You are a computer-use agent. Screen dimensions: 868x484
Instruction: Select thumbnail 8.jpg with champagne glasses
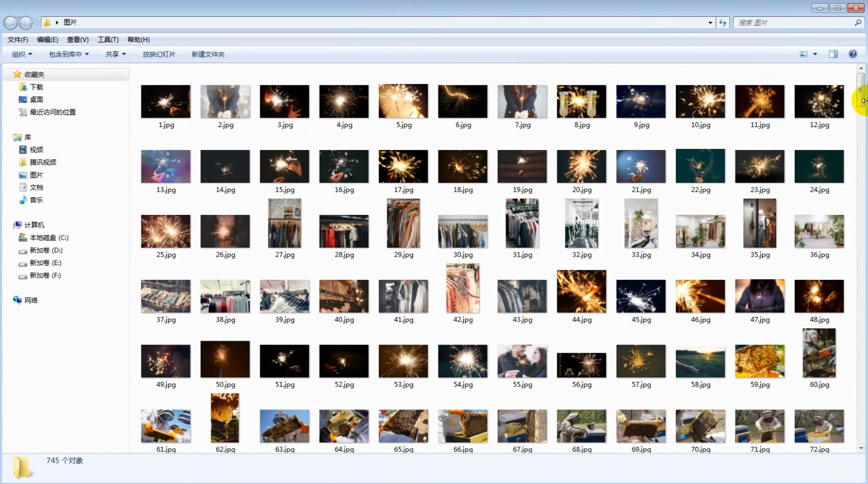[x=582, y=102]
